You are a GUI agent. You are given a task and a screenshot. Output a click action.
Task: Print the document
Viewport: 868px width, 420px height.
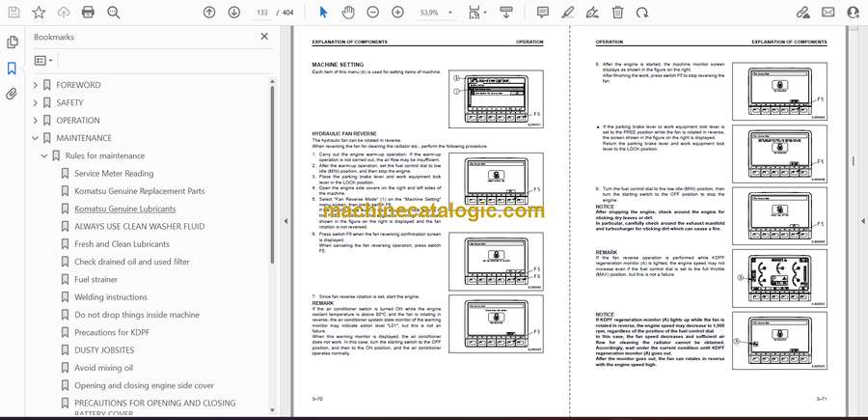[x=88, y=13]
